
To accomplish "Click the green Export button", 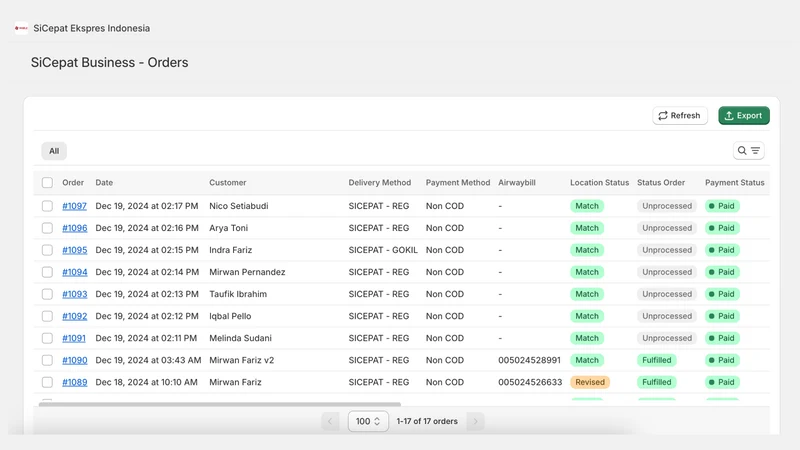I will pyautogui.click(x=744, y=115).
